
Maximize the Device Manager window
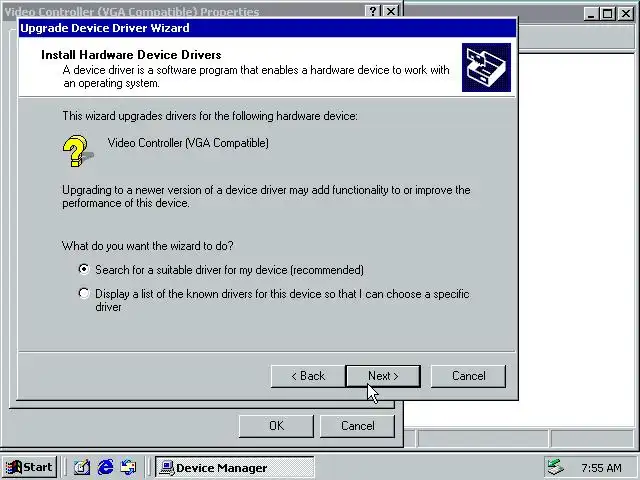[x=607, y=14]
